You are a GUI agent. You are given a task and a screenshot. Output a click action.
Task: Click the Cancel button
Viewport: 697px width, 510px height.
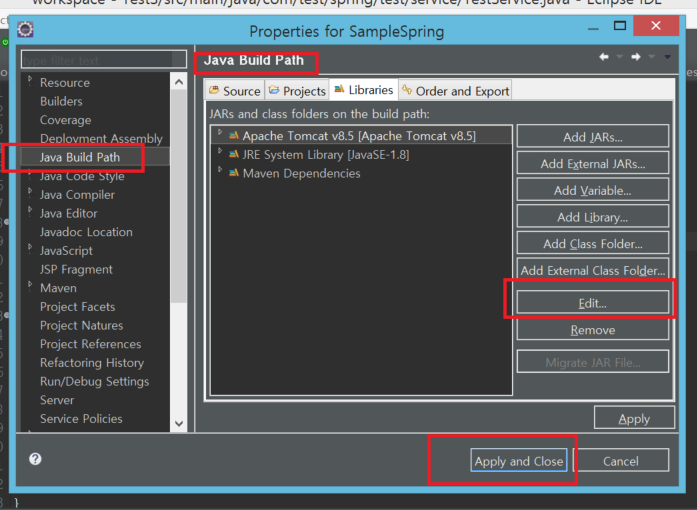621,461
